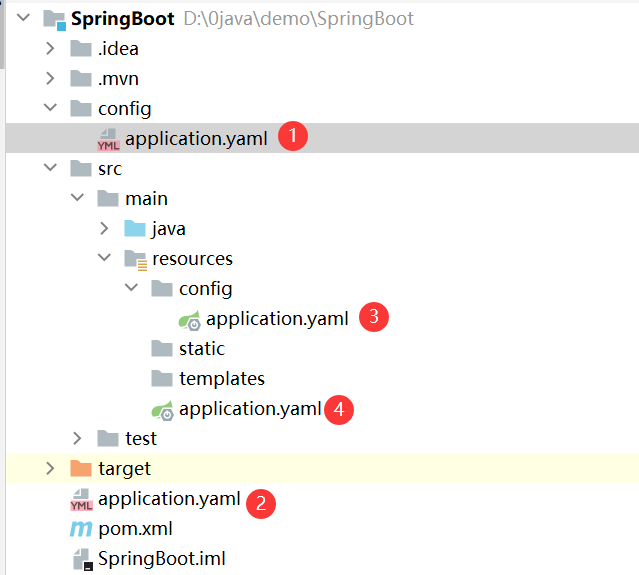Click the static folder icon
Viewport: 639px width, 575px height.
click(x=162, y=348)
